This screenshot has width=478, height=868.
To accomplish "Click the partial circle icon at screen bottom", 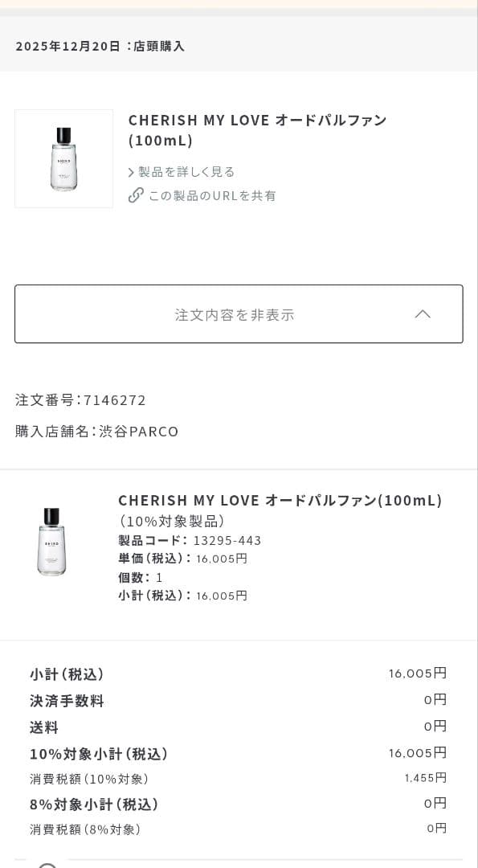I will click(48, 864).
